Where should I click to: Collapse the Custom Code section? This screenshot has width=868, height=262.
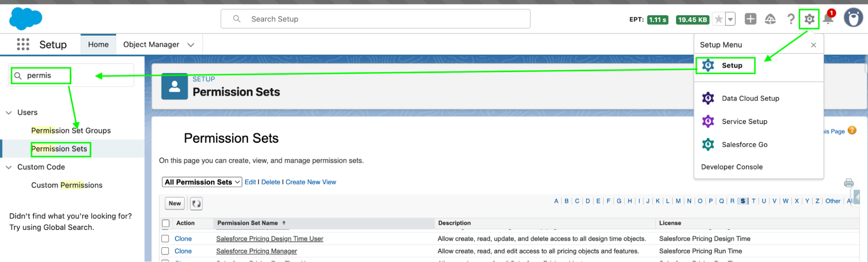tap(9, 167)
